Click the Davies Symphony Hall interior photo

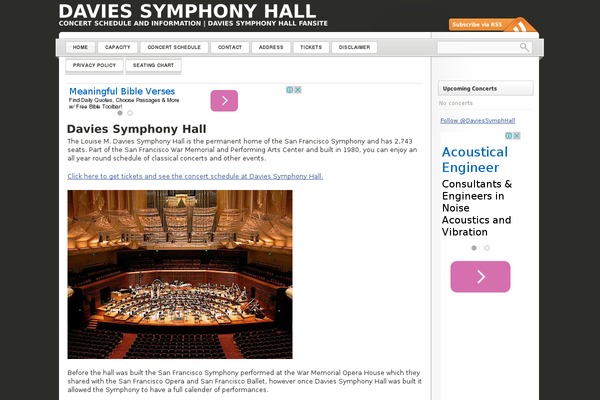pyautogui.click(x=180, y=274)
